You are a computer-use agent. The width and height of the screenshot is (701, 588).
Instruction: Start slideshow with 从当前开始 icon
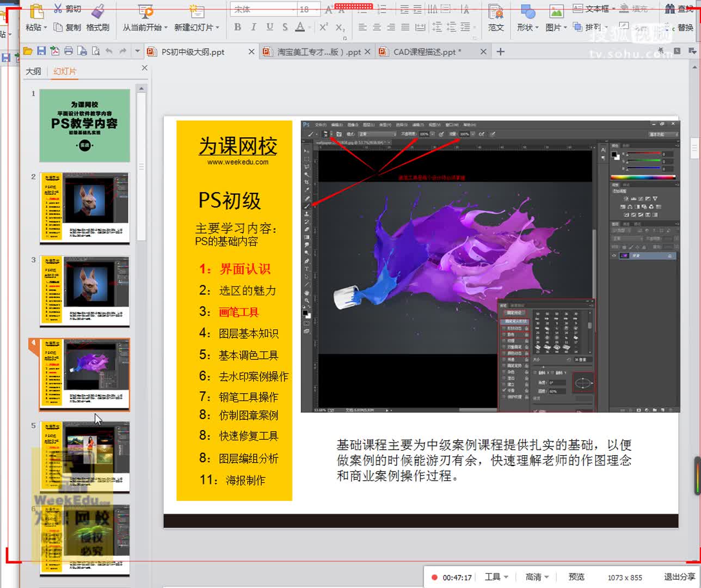click(x=145, y=11)
